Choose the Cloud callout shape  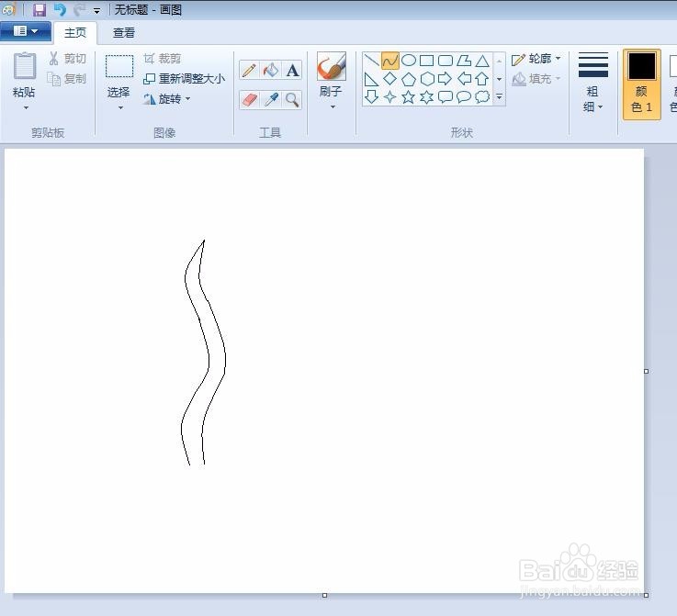coord(482,97)
